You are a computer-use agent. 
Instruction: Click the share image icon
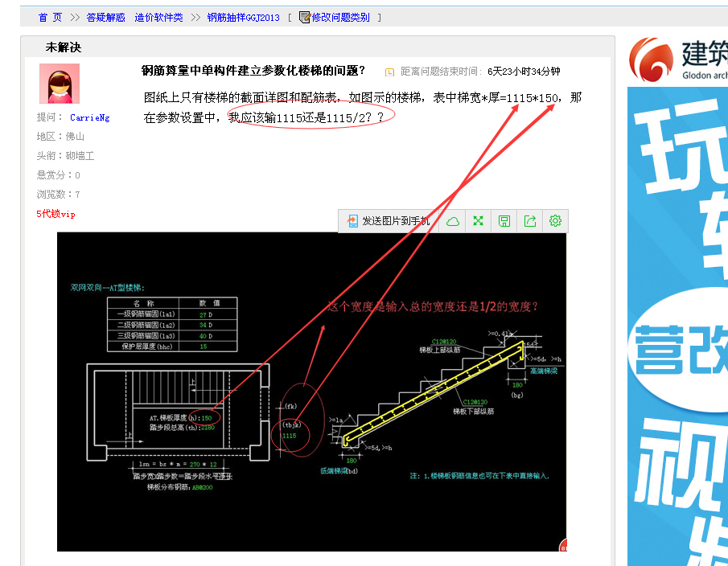point(530,221)
